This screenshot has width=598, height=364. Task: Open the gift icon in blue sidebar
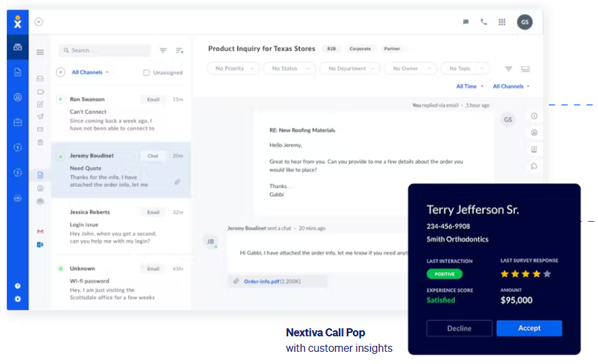(x=18, y=198)
